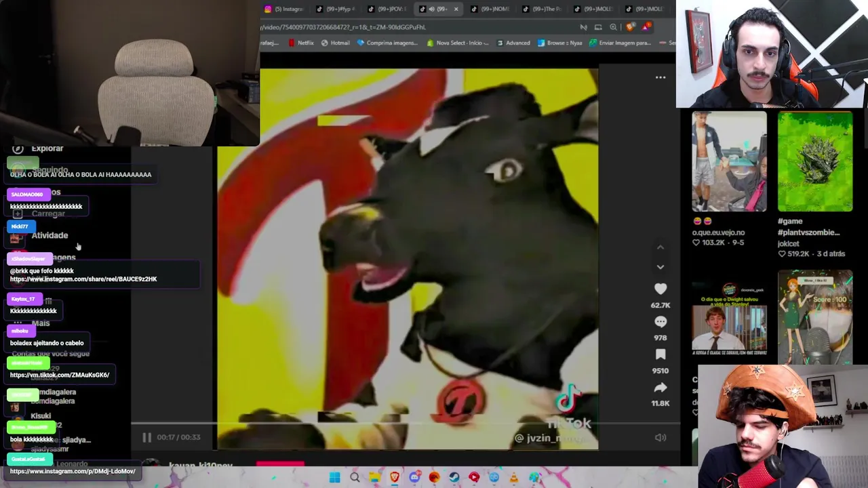This screenshot has height=488, width=868.
Task: Open Steam from the taskbar
Action: pyautogui.click(x=454, y=477)
